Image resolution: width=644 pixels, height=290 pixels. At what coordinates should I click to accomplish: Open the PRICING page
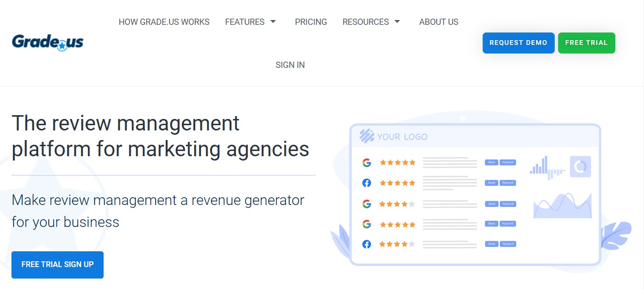[311, 21]
